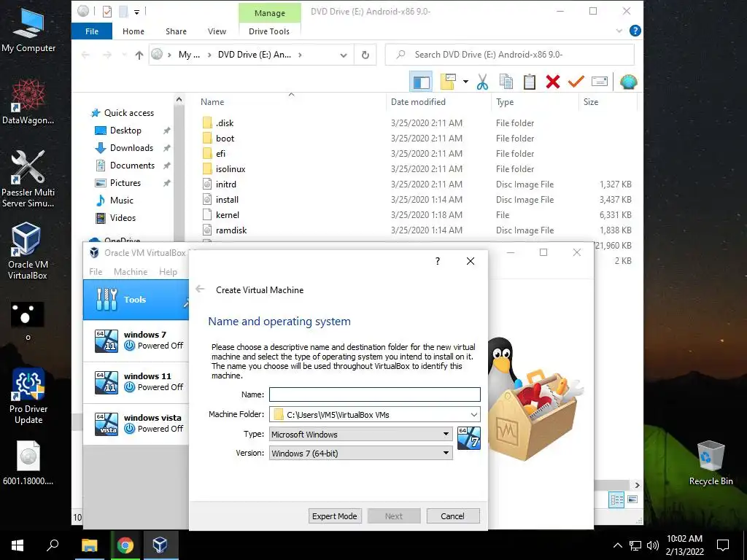Open the Drive Tools tab

point(269,31)
